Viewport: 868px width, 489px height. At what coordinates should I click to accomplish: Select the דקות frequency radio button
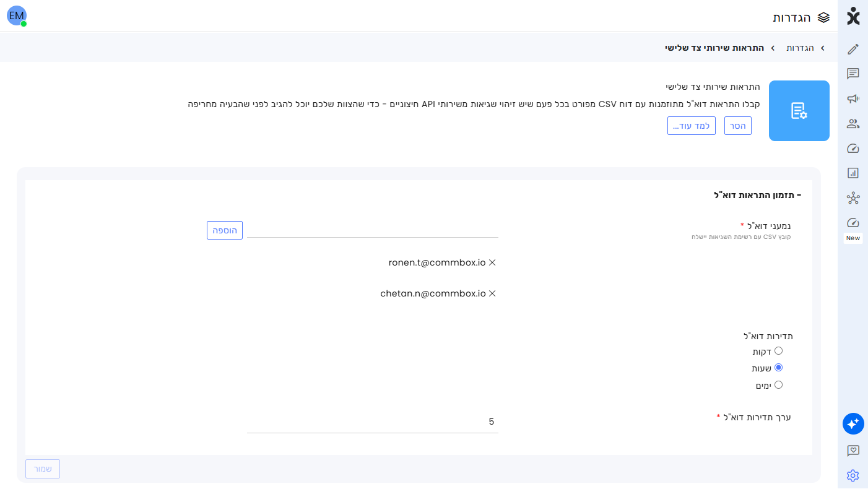tap(779, 351)
